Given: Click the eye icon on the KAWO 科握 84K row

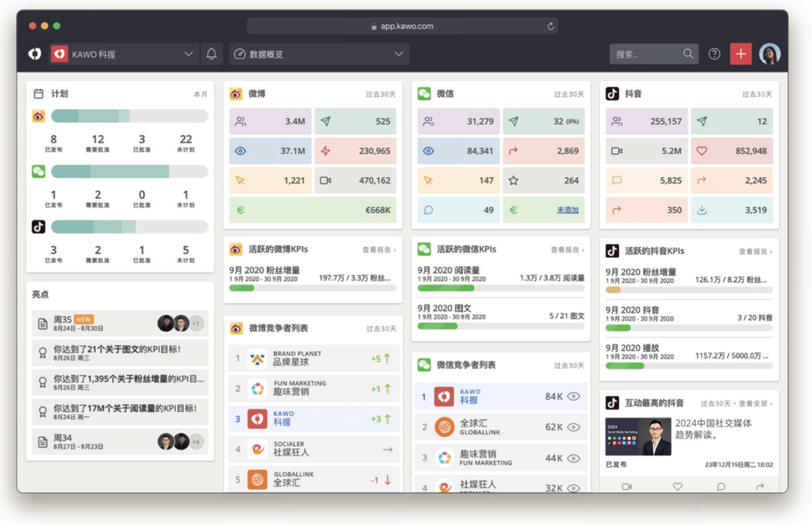Looking at the screenshot, I should (x=573, y=396).
